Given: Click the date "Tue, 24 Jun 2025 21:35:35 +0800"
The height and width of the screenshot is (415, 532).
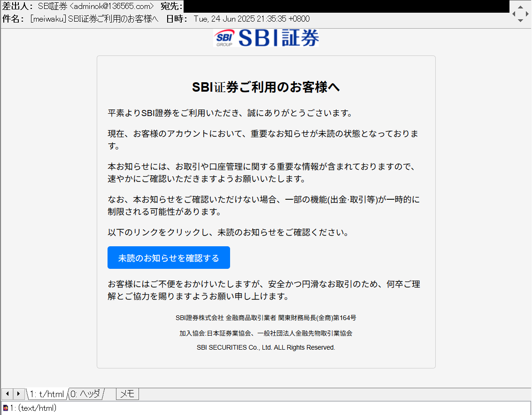Looking at the screenshot, I should [x=252, y=19].
